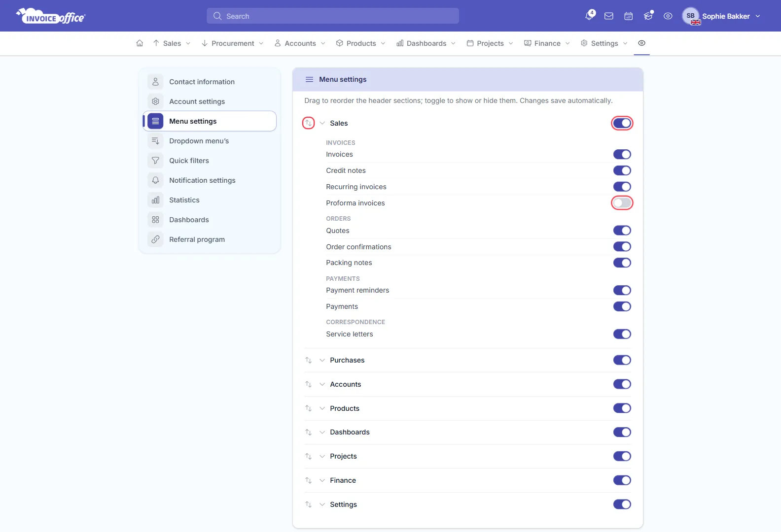Open the mail envelope icon
The width and height of the screenshot is (781, 532).
tap(609, 16)
